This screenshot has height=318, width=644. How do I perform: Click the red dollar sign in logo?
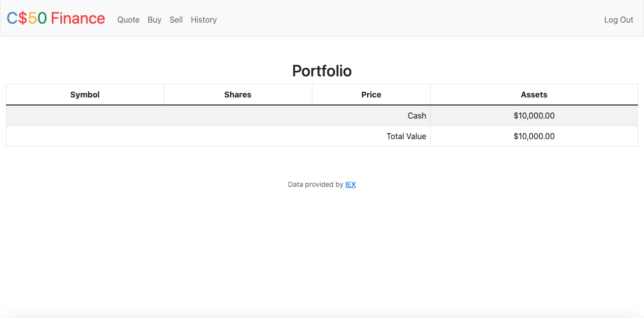pyautogui.click(x=23, y=18)
